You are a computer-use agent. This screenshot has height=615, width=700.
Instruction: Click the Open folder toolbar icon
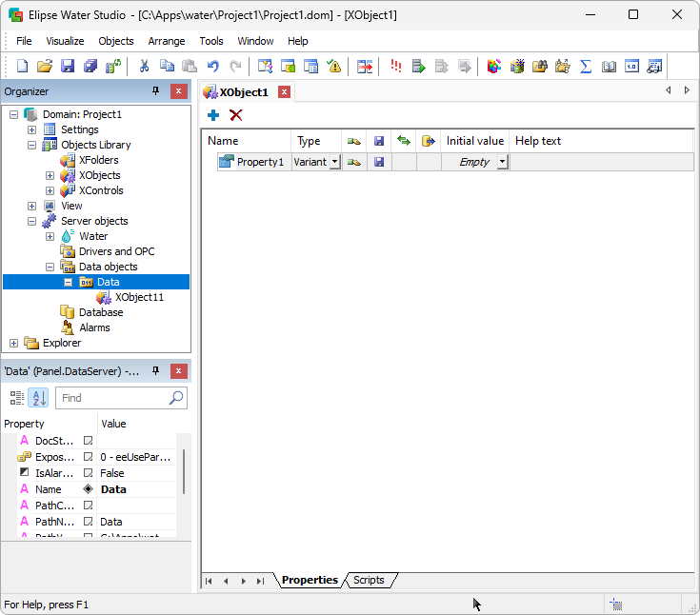45,67
